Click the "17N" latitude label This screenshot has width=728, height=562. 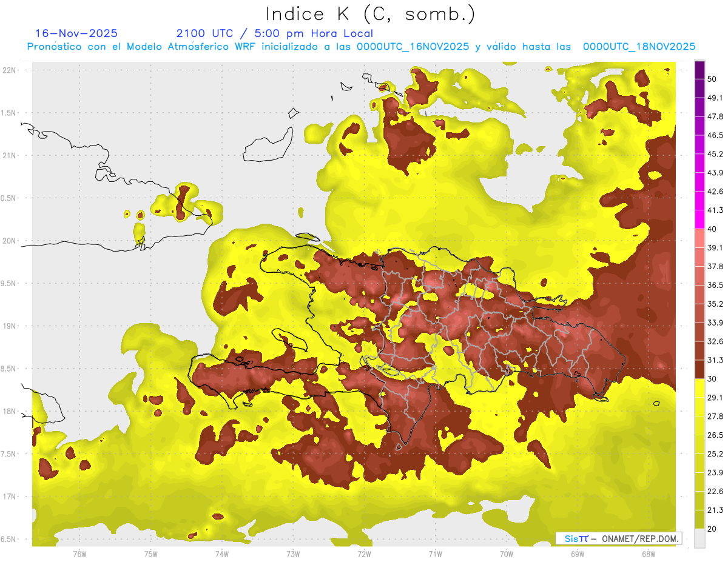click(x=9, y=497)
